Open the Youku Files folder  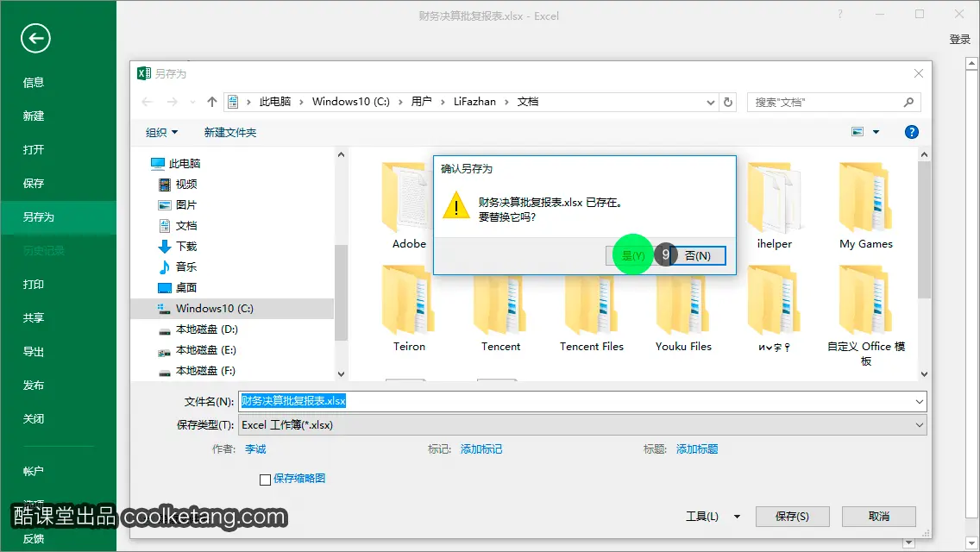pos(683,309)
